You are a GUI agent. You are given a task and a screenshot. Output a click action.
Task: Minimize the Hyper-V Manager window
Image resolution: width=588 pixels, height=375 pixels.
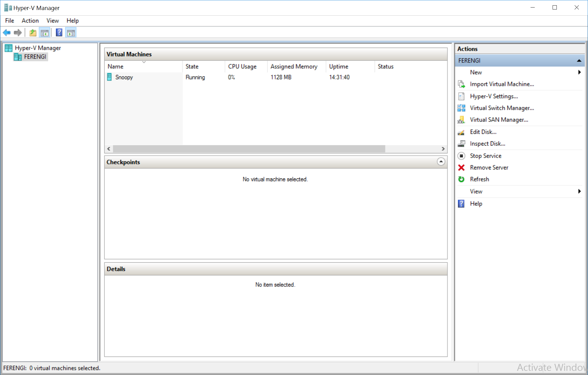click(533, 8)
